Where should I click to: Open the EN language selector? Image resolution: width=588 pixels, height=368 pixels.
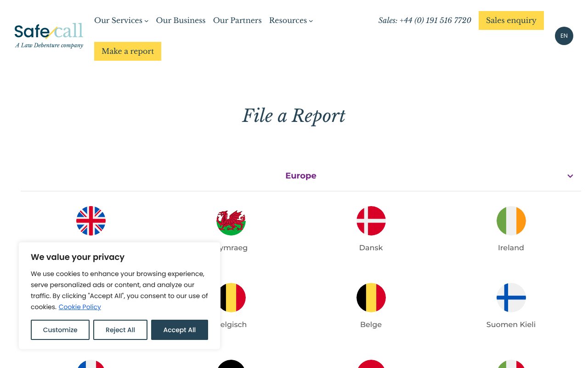[564, 36]
